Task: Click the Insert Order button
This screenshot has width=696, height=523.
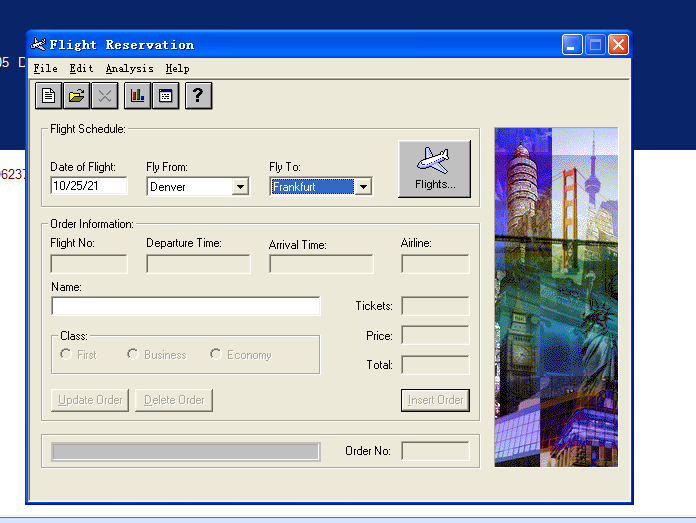Action: coord(435,400)
